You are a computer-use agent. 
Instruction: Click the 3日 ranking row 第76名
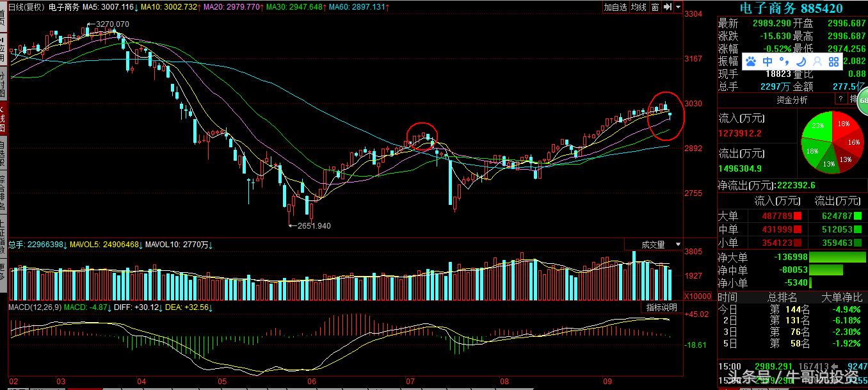(x=792, y=332)
